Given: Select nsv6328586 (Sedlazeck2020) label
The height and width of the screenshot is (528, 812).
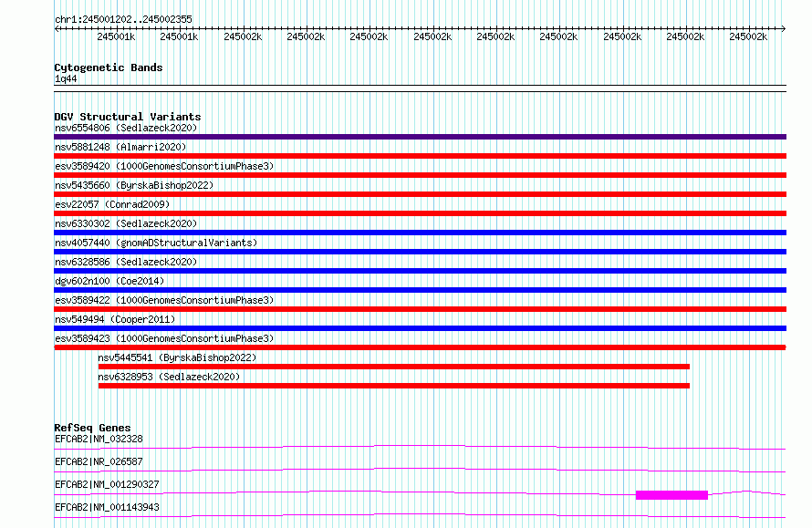Looking at the screenshot, I should click(126, 262).
